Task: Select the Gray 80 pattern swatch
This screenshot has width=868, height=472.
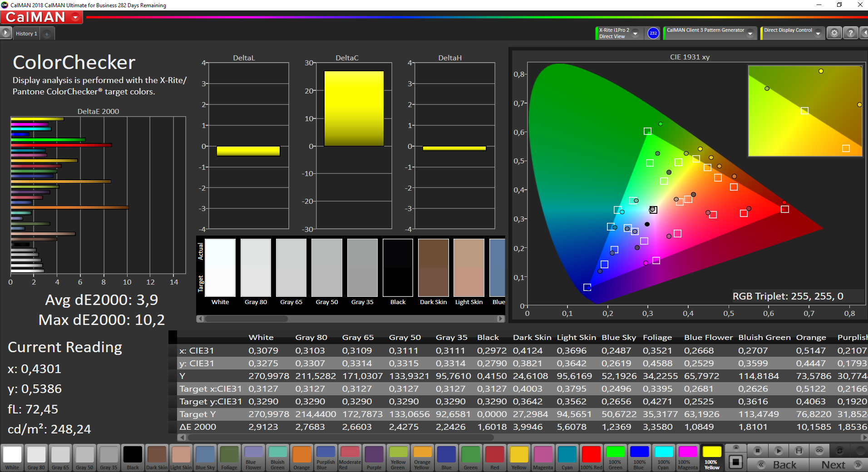Action: pyautogui.click(x=36, y=457)
